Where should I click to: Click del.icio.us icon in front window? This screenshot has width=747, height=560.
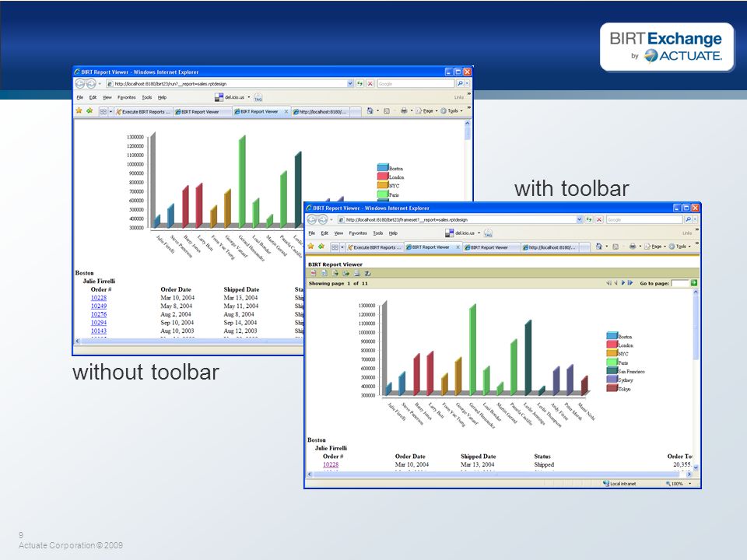(449, 233)
